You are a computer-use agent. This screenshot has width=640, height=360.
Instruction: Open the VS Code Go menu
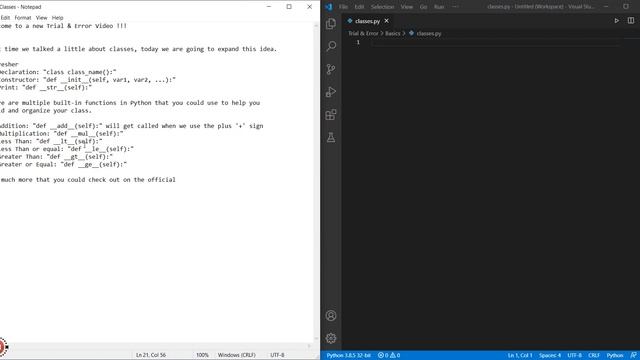[423, 7]
